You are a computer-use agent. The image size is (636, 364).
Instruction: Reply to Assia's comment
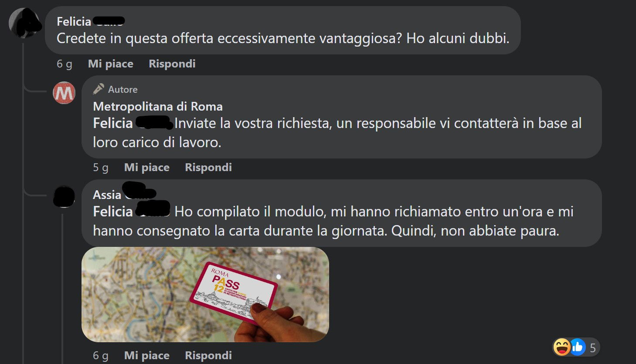tap(208, 355)
